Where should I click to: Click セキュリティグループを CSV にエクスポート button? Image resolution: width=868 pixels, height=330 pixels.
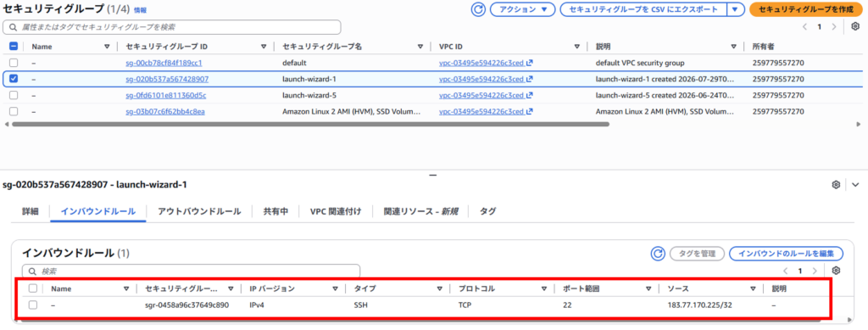point(643,9)
